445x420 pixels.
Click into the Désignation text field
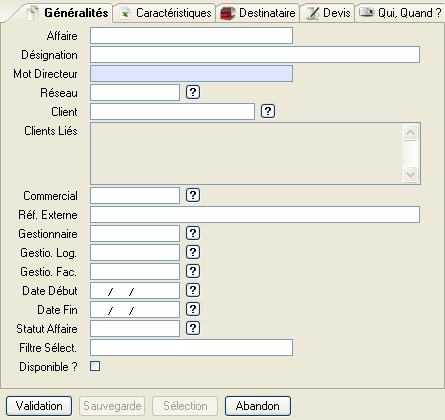click(255, 54)
